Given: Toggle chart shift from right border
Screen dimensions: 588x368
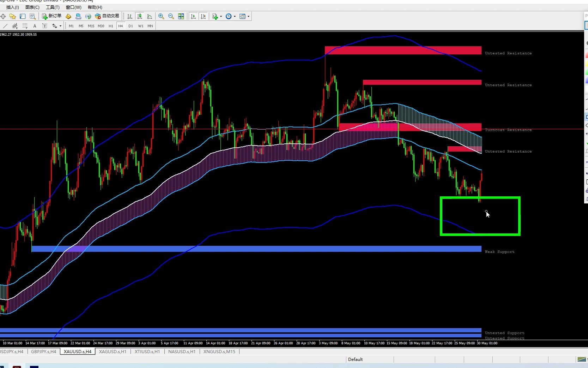Looking at the screenshot, I should click(x=203, y=16).
